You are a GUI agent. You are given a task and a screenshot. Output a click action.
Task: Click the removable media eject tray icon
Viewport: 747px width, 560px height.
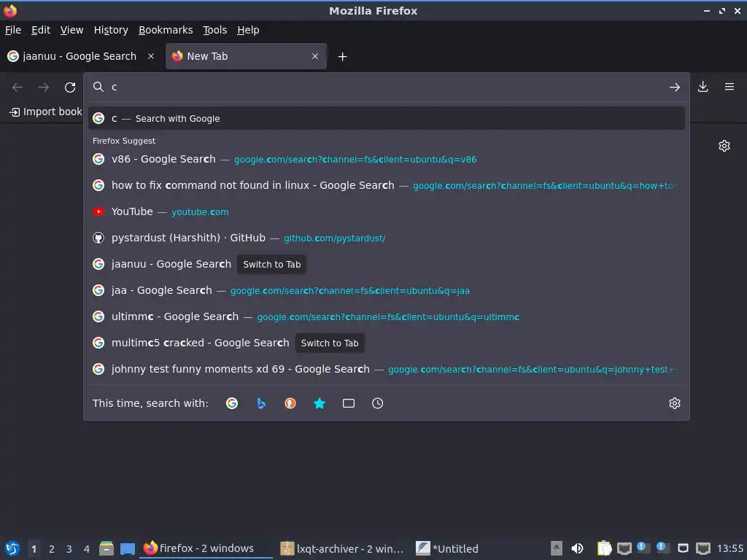tap(557, 548)
